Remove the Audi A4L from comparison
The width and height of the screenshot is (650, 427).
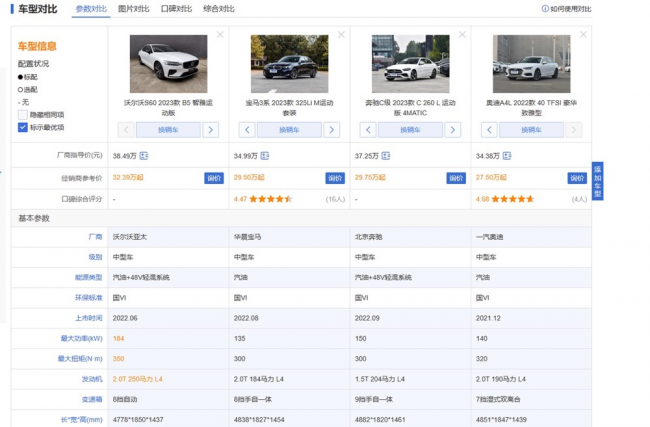(582, 34)
